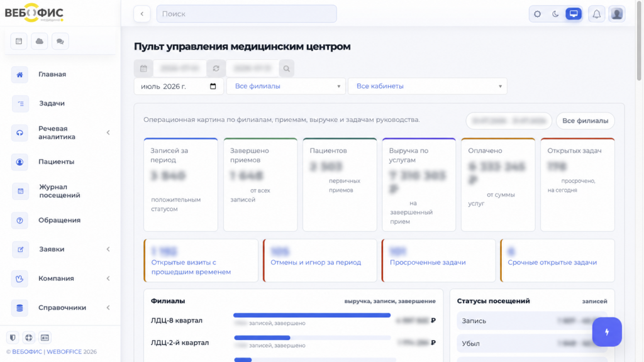
Task: Click the Компания icon in sidebar
Action: click(19, 278)
